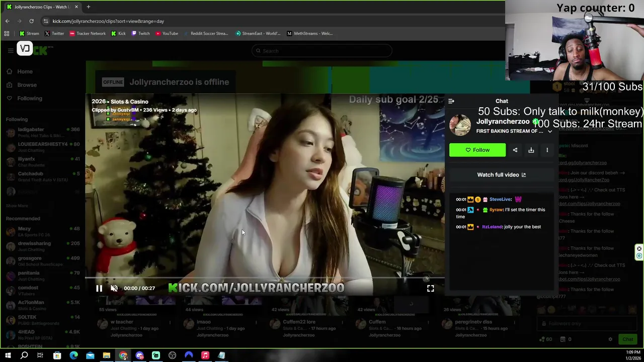Screen dimensions: 644x362
Task: Open the Twitch bookmark
Action: [140, 34]
